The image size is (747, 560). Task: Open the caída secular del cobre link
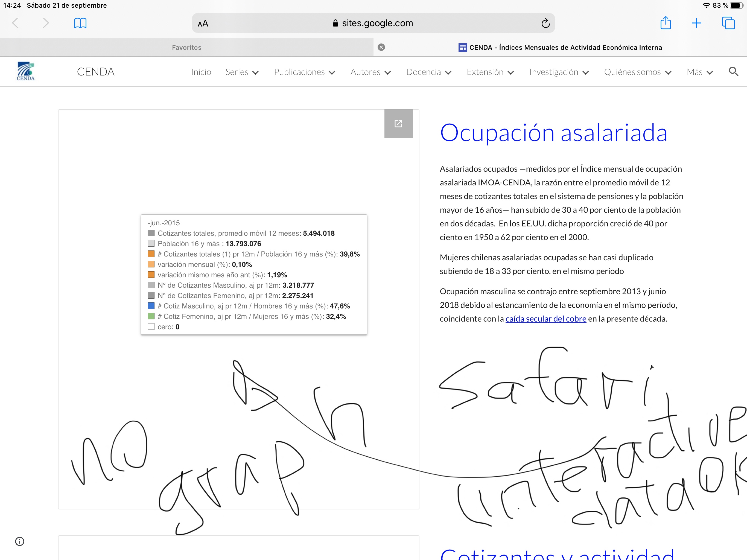click(545, 319)
